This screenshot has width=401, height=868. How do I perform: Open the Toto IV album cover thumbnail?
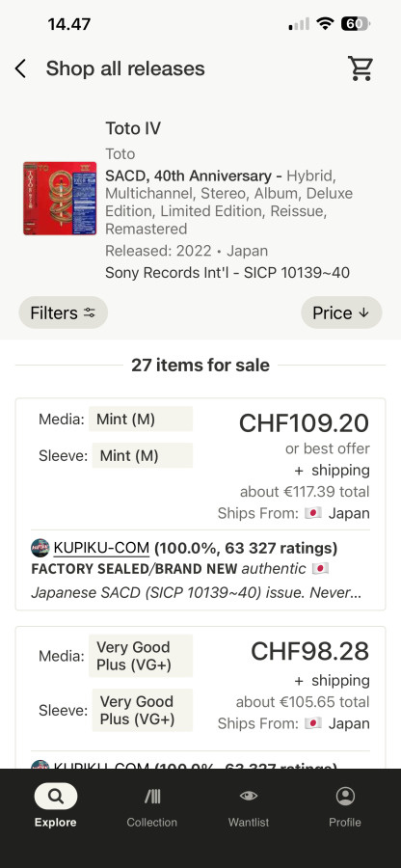click(x=60, y=198)
